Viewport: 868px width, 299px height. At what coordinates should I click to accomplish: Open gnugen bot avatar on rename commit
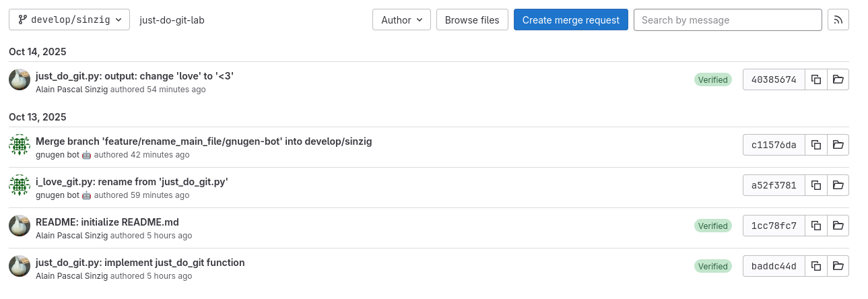pyautogui.click(x=20, y=185)
